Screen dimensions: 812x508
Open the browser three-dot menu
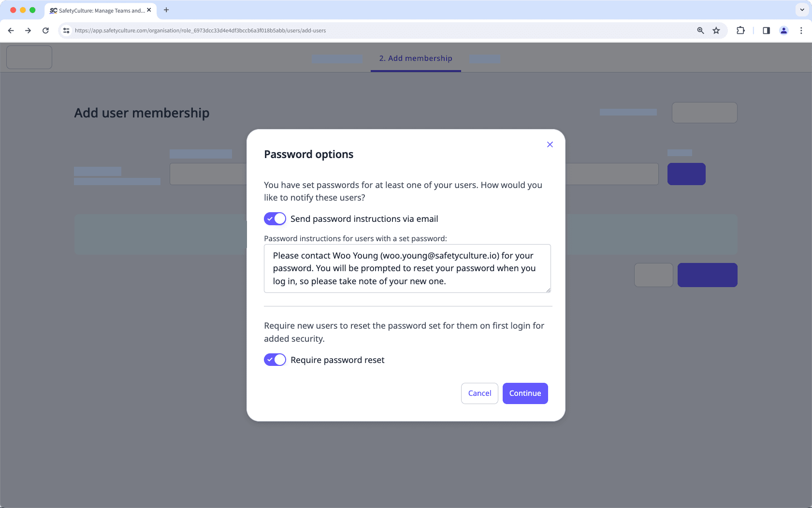pyautogui.click(x=801, y=30)
